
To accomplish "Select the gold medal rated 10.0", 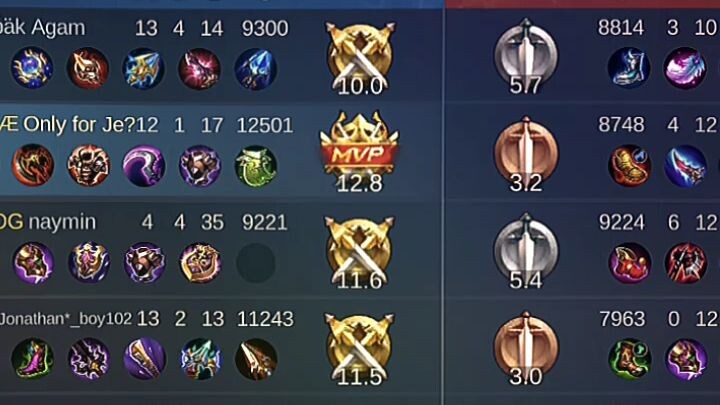I will click(x=360, y=58).
